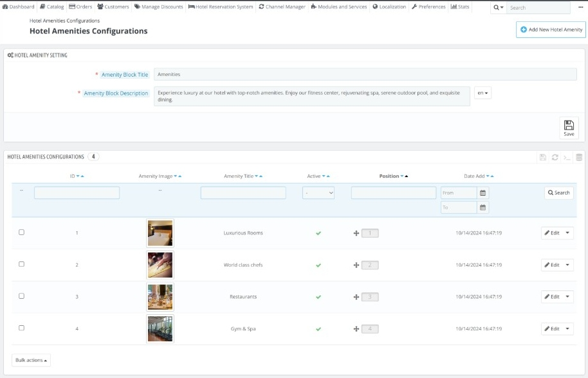The height and width of the screenshot is (378, 588).
Task: Open the Active filter dropdown
Action: tap(318, 193)
